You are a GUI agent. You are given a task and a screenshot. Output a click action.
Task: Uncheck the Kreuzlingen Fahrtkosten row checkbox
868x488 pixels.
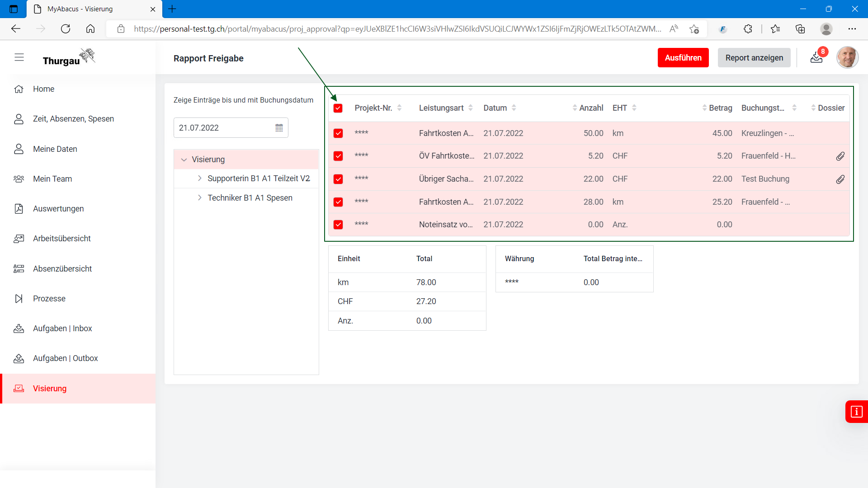point(338,133)
